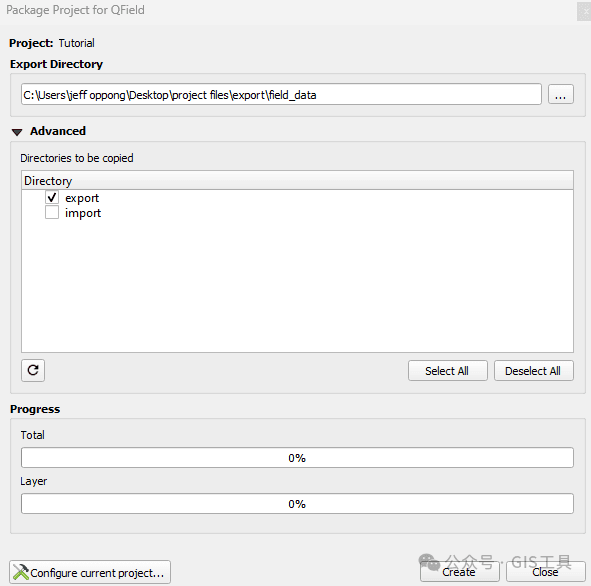Image resolution: width=591 pixels, height=586 pixels.
Task: Click the Total progress bar
Action: click(x=297, y=458)
